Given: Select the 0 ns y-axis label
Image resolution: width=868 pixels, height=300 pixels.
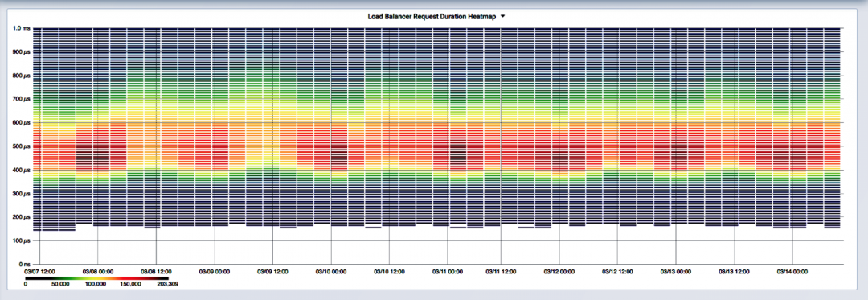Looking at the screenshot, I should (x=24, y=265).
